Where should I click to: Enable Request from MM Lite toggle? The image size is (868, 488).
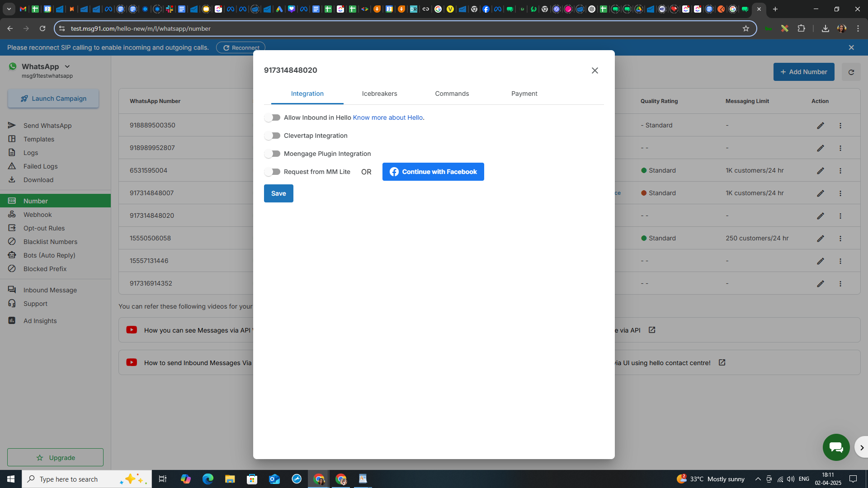(x=273, y=172)
